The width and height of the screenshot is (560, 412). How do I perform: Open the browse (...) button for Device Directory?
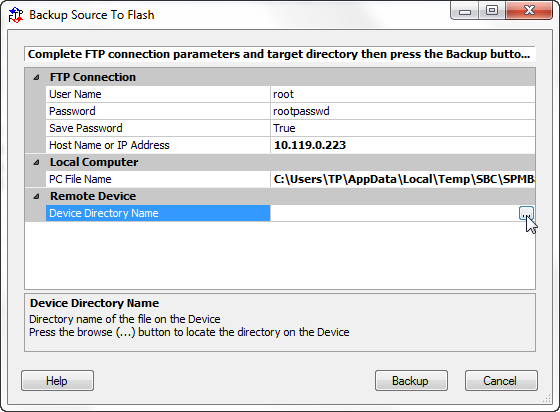click(526, 213)
